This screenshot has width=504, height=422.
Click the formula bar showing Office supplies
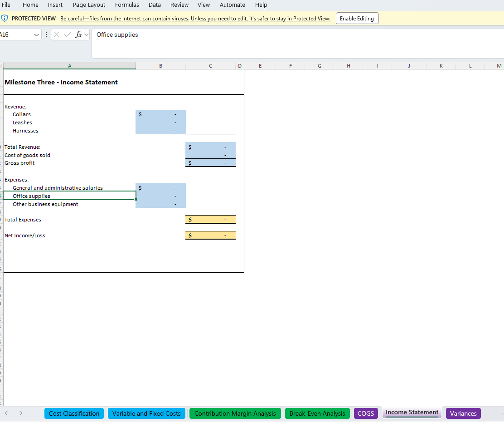point(298,43)
